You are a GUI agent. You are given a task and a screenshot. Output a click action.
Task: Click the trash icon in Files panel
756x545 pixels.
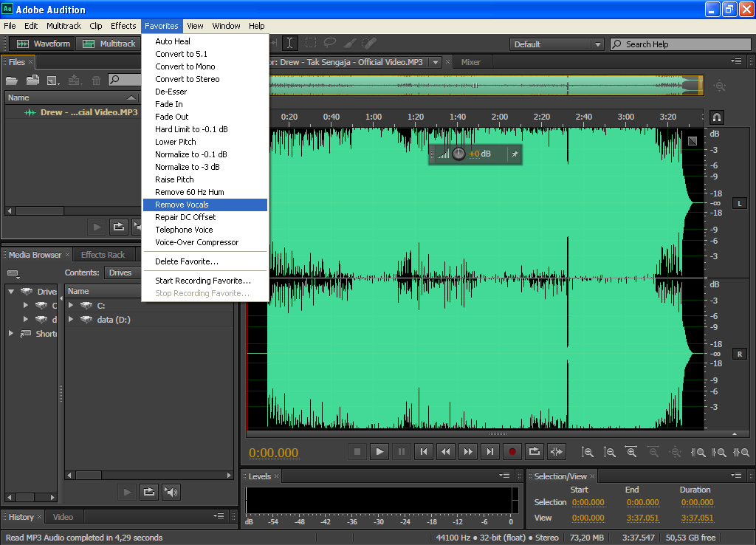click(x=97, y=80)
